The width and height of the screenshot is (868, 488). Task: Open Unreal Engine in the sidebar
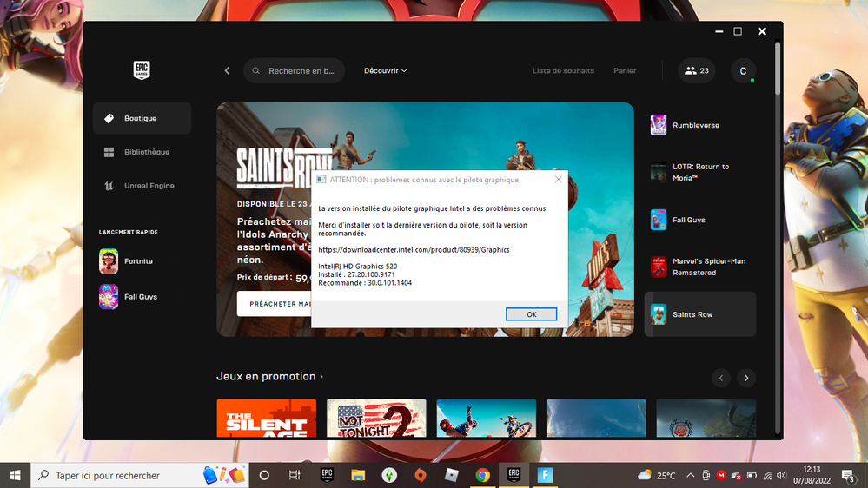(x=142, y=186)
